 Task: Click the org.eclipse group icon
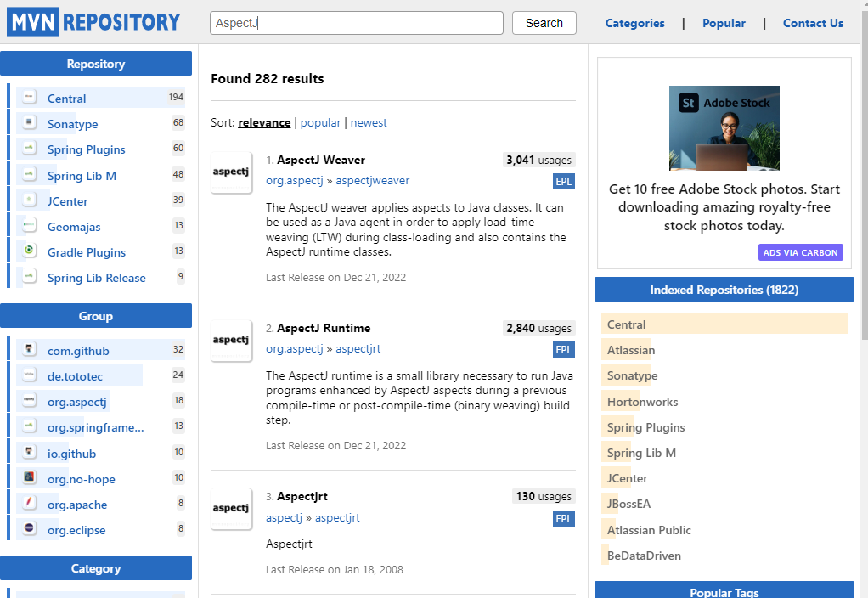coord(30,528)
